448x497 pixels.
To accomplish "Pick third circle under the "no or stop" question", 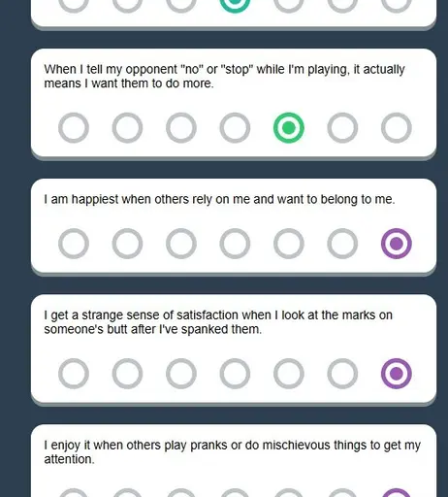I will tap(181, 128).
